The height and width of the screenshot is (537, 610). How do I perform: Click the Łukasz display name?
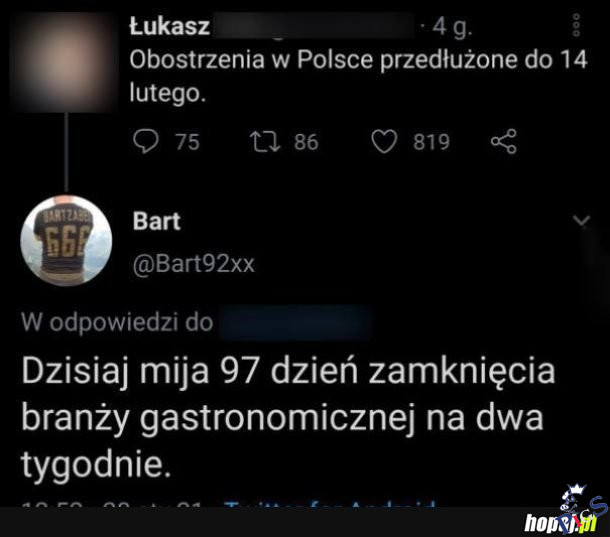[x=170, y=26]
